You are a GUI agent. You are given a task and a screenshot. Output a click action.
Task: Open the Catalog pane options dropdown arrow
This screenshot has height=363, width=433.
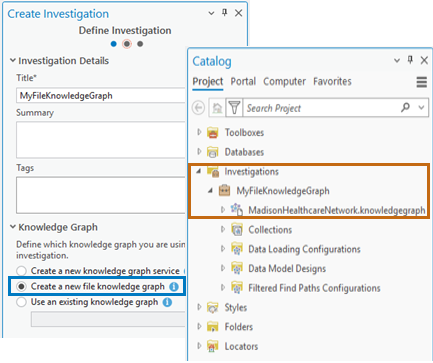397,60
